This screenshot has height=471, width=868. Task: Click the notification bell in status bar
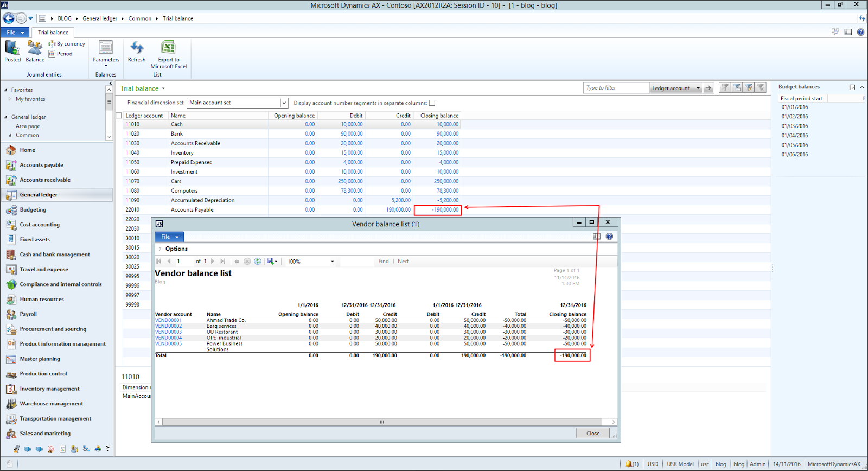629,464
